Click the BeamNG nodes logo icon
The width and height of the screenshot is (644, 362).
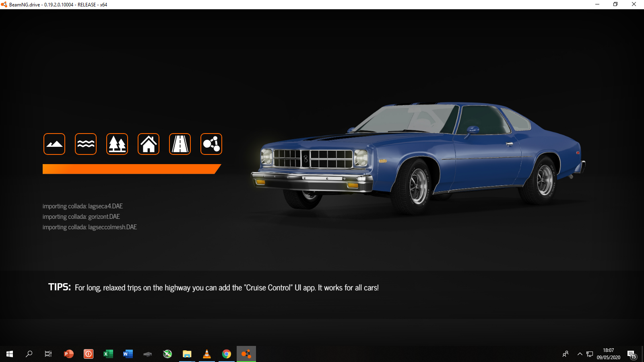(211, 144)
